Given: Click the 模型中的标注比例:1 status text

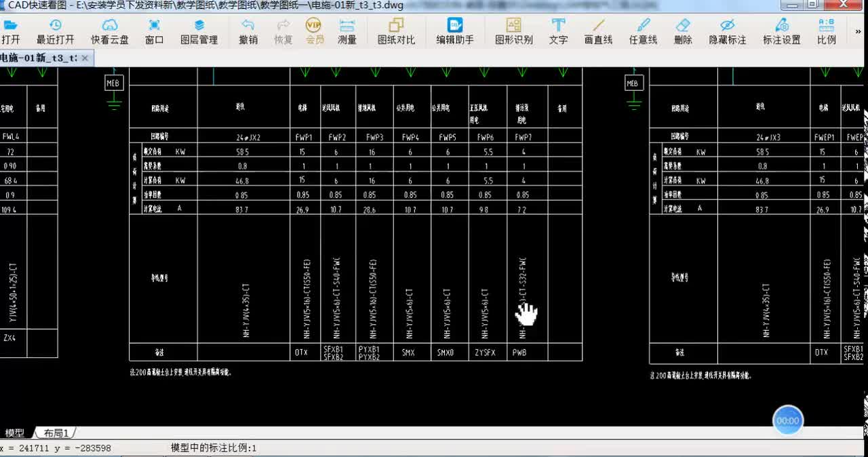Looking at the screenshot, I should tap(214, 448).
